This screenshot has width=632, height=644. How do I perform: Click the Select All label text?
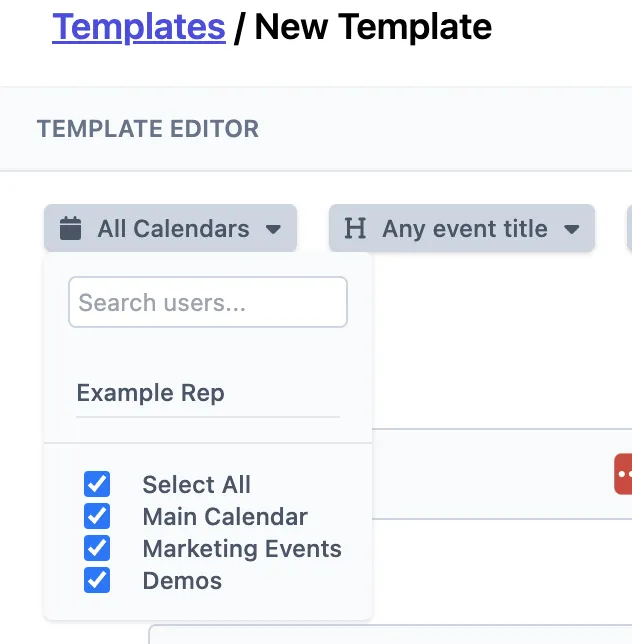(x=196, y=485)
